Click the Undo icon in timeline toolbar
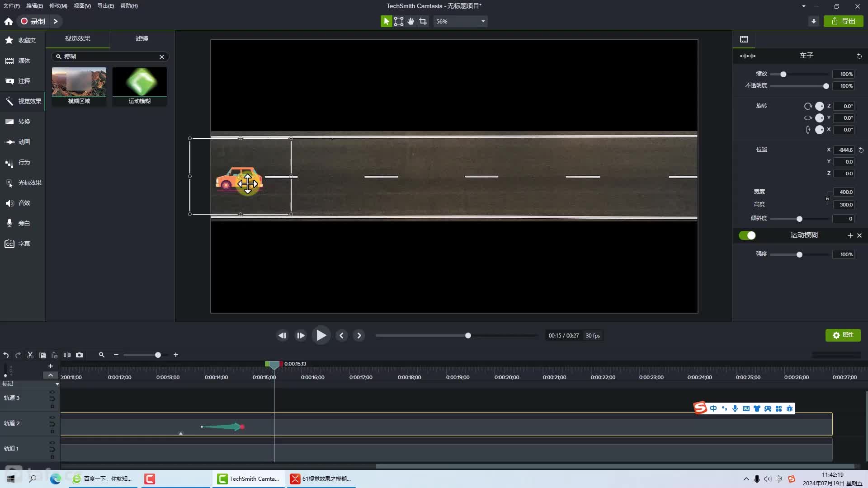The image size is (868, 488). pos(6,355)
